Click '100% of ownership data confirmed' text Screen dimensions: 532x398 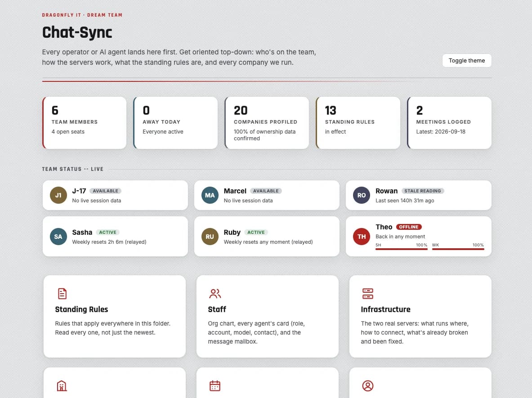click(x=264, y=135)
